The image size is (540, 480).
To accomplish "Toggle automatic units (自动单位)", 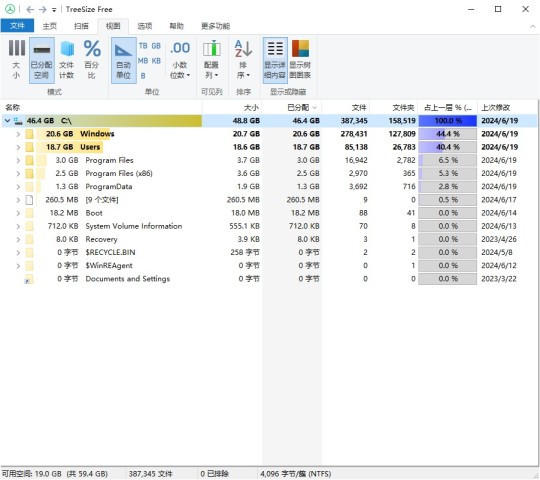I will (x=123, y=60).
